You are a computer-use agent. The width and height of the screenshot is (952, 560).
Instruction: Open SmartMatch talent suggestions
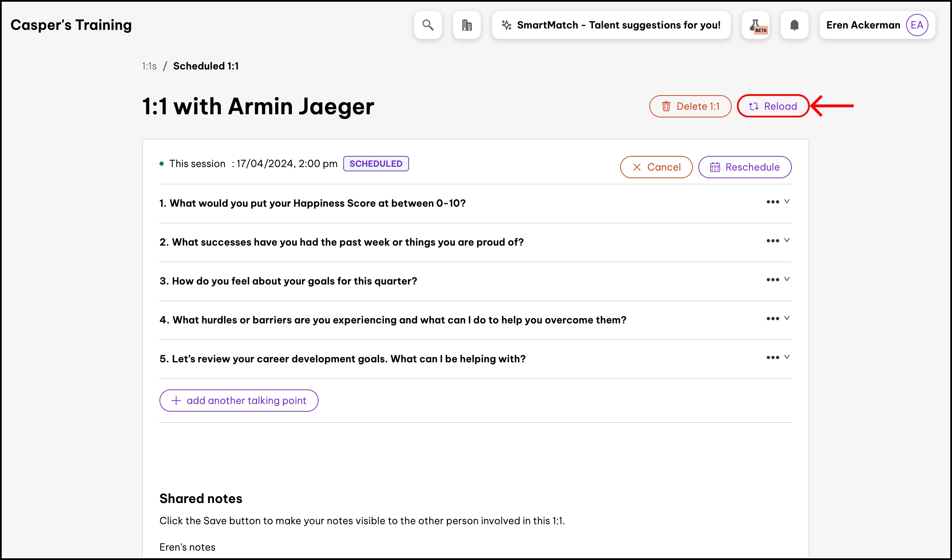click(611, 25)
